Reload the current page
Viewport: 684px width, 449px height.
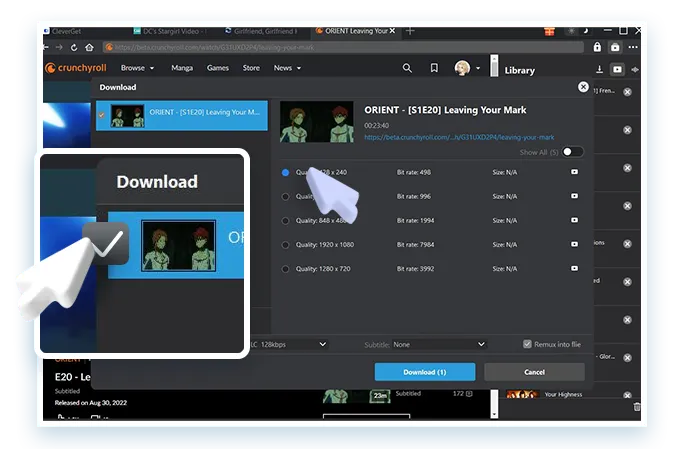[74, 47]
